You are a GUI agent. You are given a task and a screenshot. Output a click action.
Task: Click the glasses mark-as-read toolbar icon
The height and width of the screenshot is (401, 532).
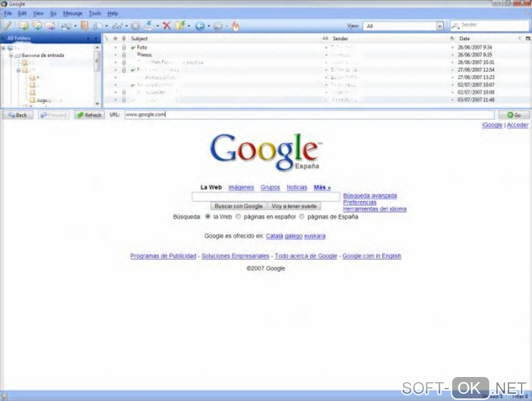click(x=117, y=26)
